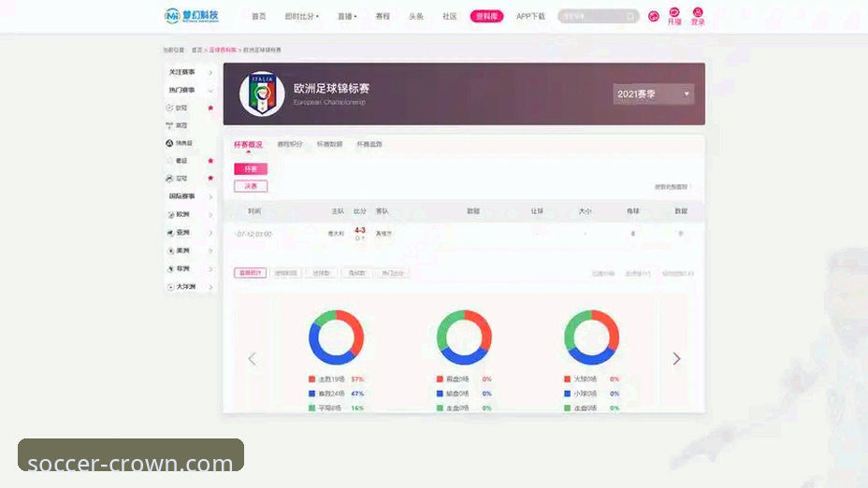
Task: Click the outlined 决赛 button
Action: click(251, 186)
